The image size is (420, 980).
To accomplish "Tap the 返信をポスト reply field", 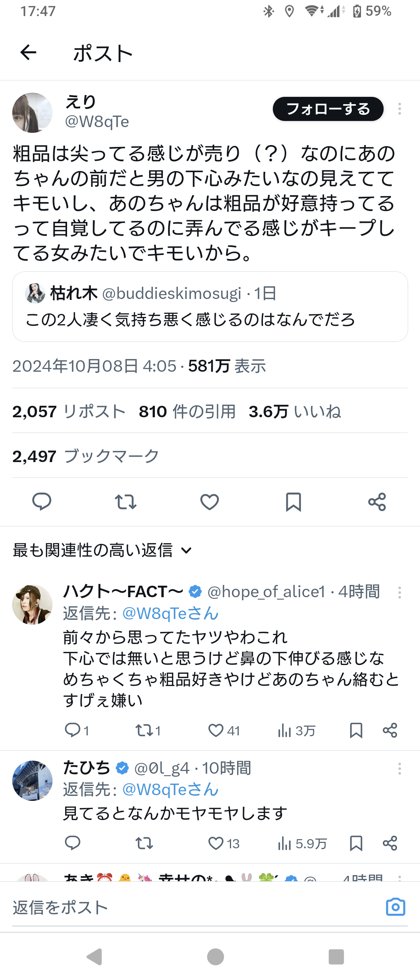I will click(x=192, y=907).
